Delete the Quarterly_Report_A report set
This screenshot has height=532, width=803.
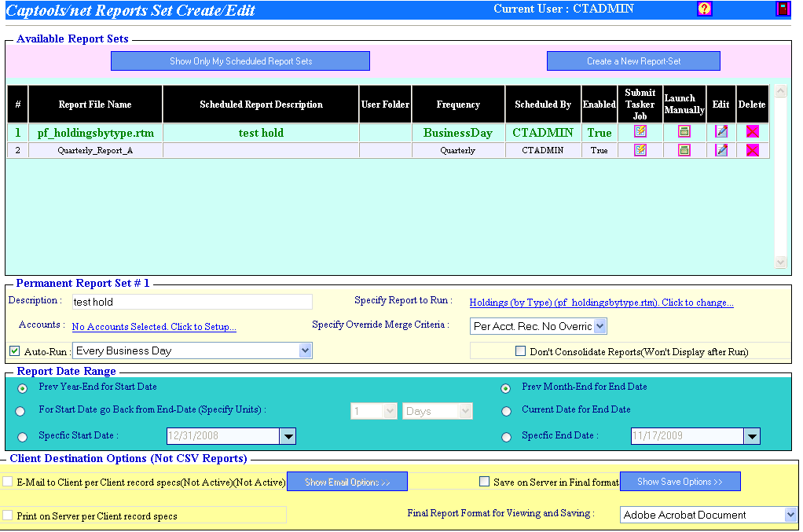pos(752,149)
